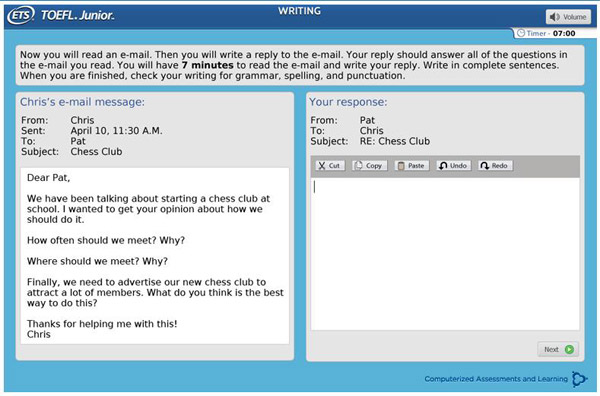Click the "Your response:" heading
Image resolution: width=600 pixels, height=396 pixels.
pos(348,102)
